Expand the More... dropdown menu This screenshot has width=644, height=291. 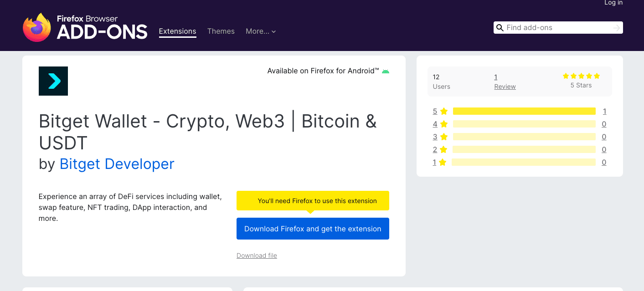pyautogui.click(x=261, y=31)
